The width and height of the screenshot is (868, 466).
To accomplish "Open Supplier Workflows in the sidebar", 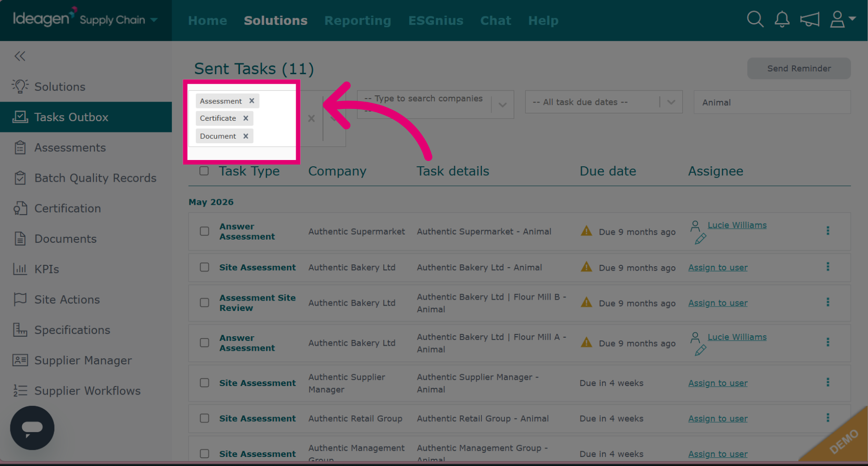I will coord(86,391).
